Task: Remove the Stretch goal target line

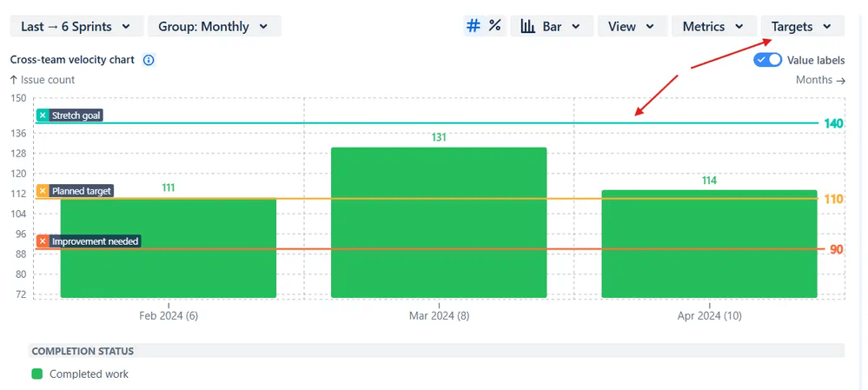Action: coord(43,116)
